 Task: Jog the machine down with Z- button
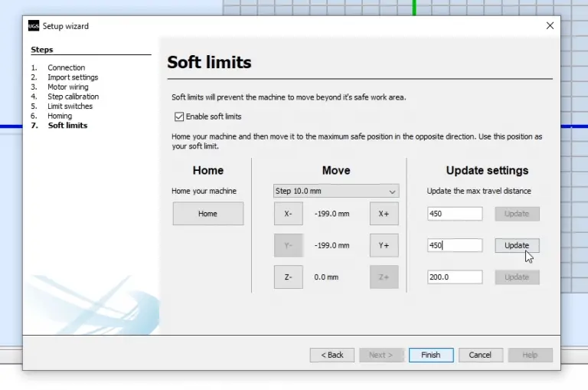(x=288, y=277)
